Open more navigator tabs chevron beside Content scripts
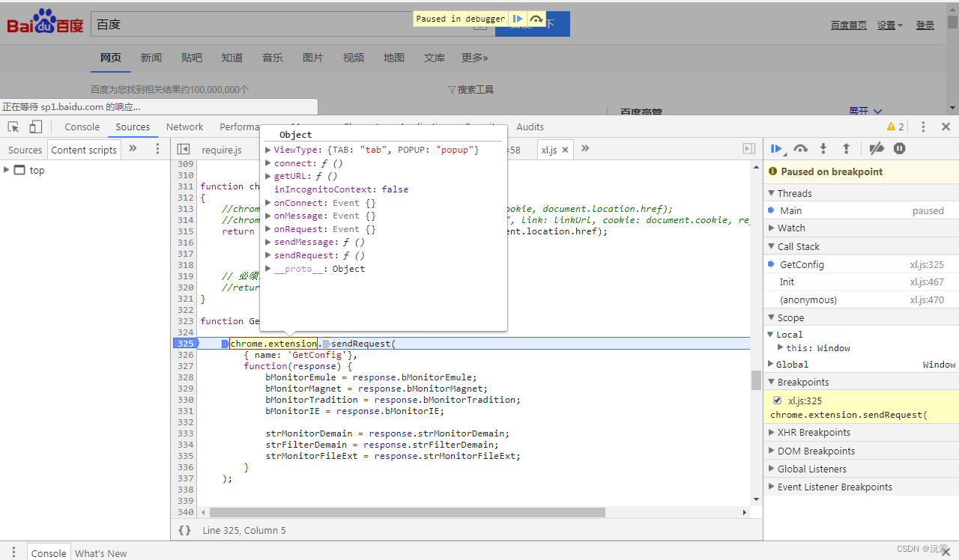This screenshot has width=959, height=560. point(133,149)
